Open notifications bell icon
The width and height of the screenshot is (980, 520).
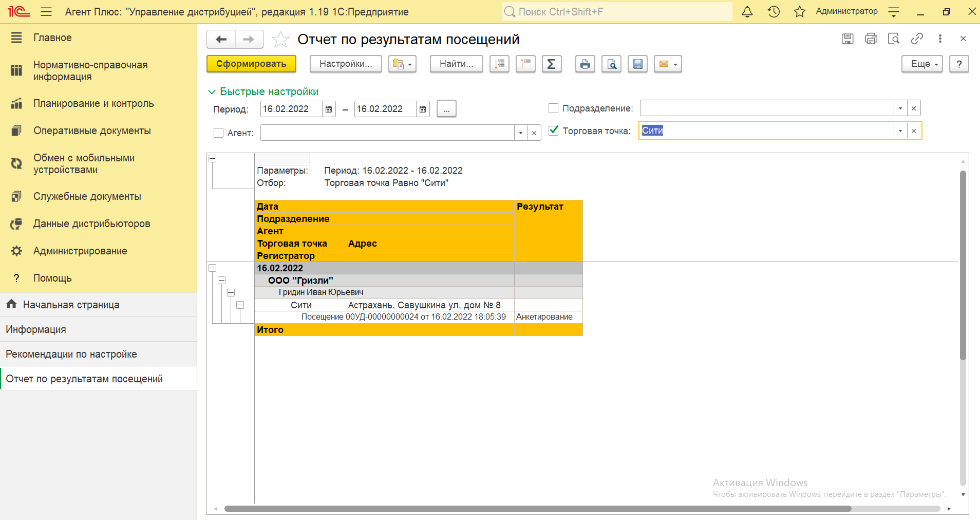click(747, 12)
